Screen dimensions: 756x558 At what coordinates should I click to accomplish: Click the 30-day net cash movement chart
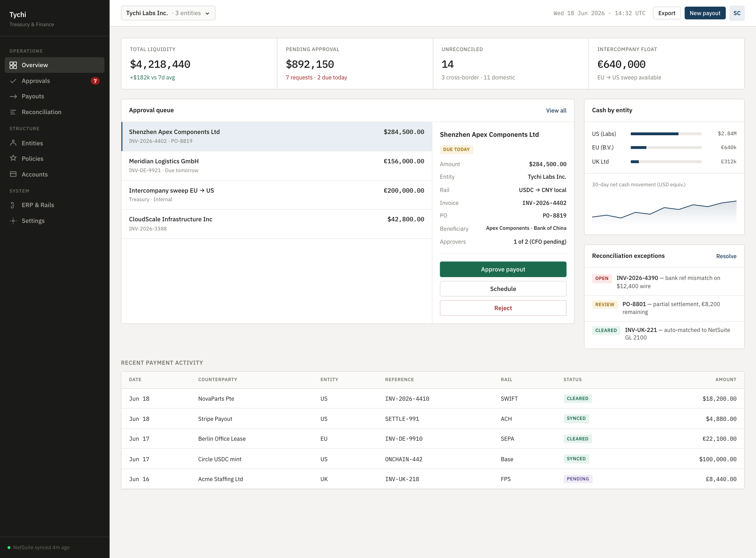pyautogui.click(x=664, y=212)
